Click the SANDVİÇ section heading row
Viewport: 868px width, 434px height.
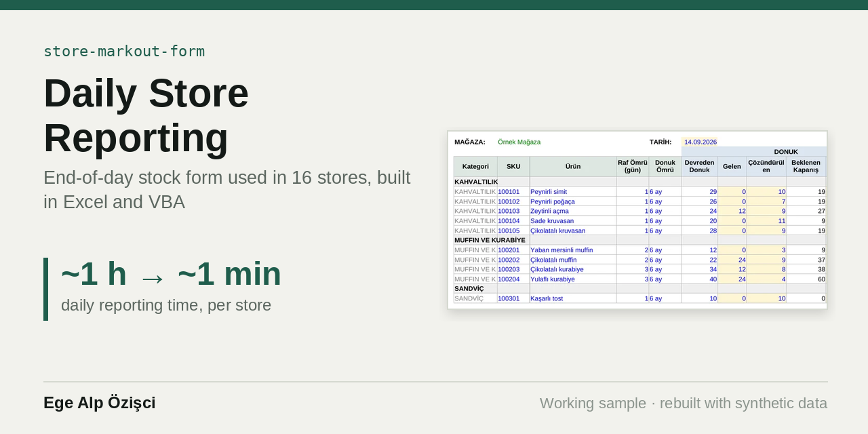(x=640, y=289)
